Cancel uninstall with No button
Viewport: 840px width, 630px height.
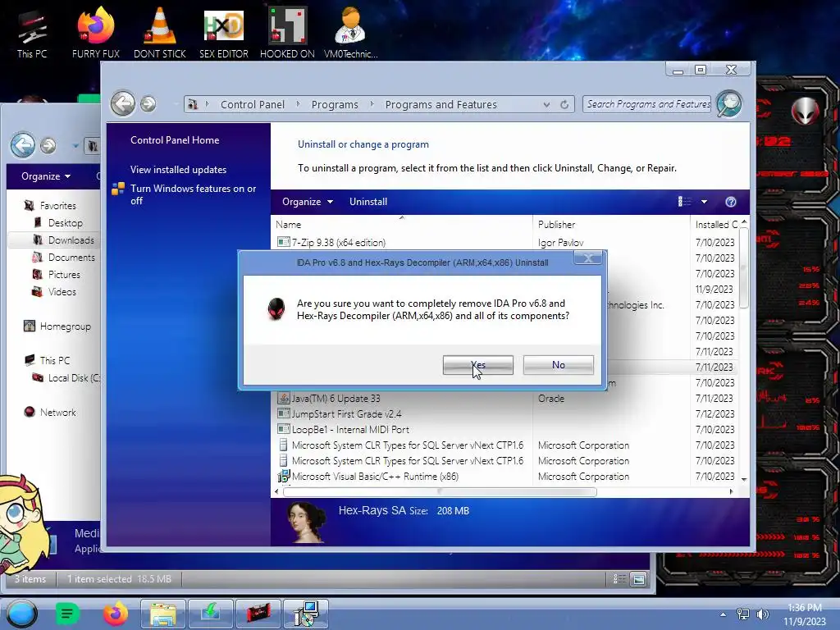click(558, 365)
